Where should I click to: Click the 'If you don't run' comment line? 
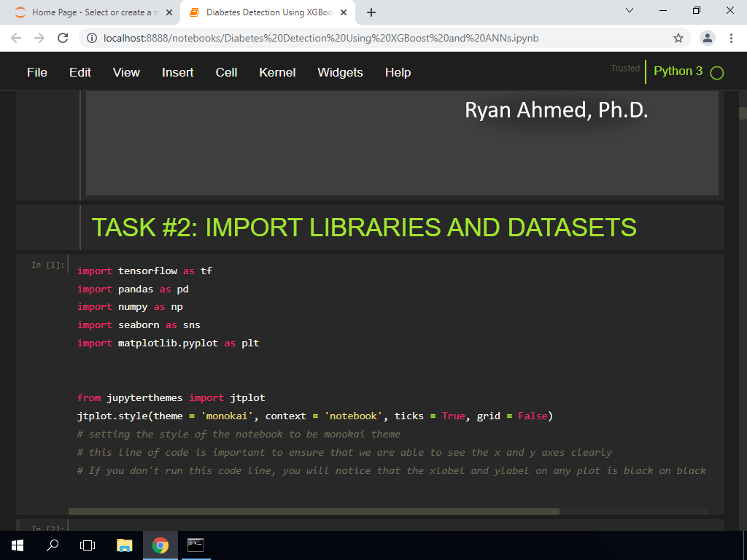(392, 470)
